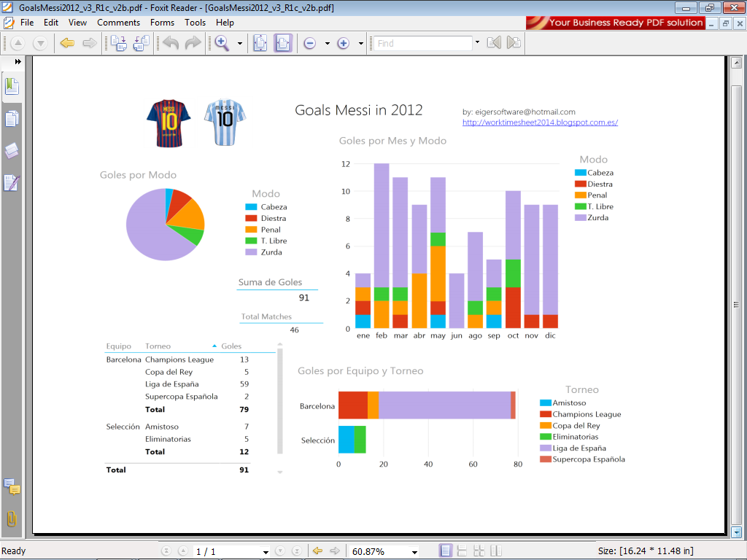Enable Continuous page layout

462,551
